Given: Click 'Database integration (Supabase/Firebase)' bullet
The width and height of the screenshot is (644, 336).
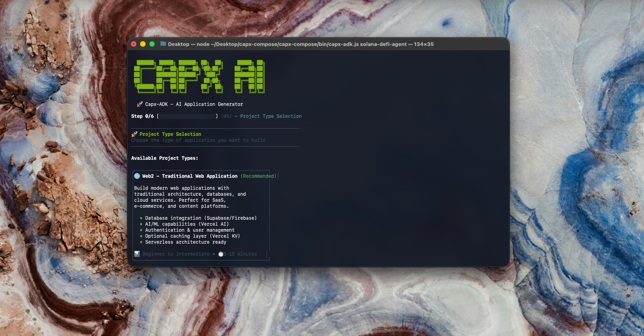Looking at the screenshot, I should click(201, 218).
